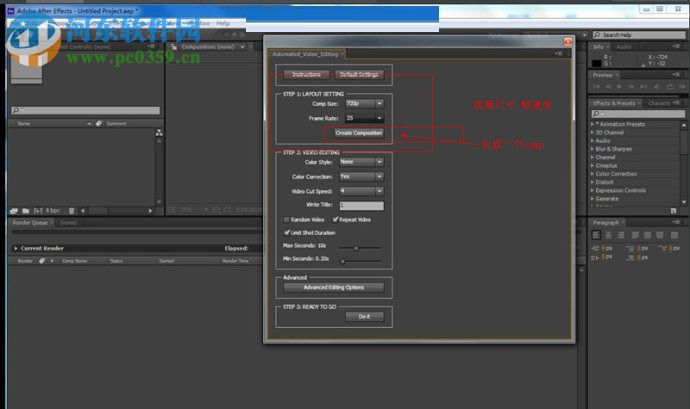Screen dimensions: 690x409
Task: Toggle audio mute in Preview panel
Action: [657, 86]
